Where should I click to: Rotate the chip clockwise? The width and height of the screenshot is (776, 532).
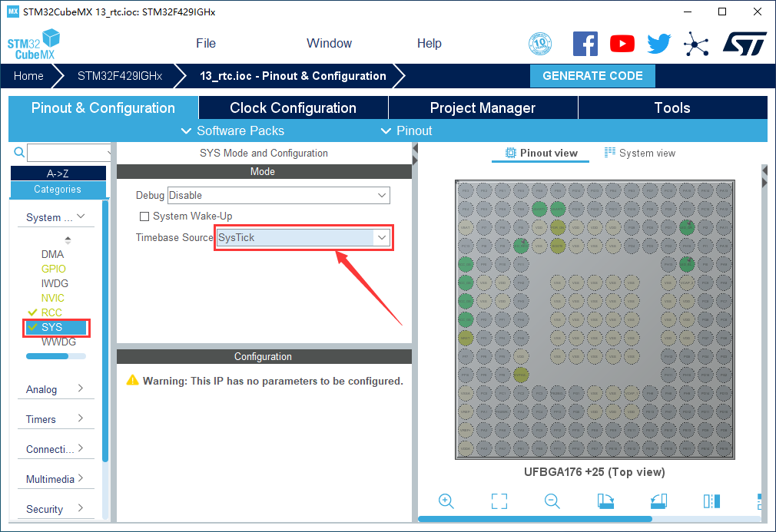[605, 501]
